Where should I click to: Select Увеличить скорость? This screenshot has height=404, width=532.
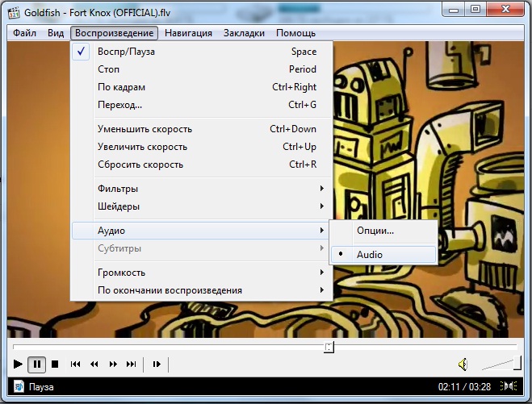click(202, 147)
